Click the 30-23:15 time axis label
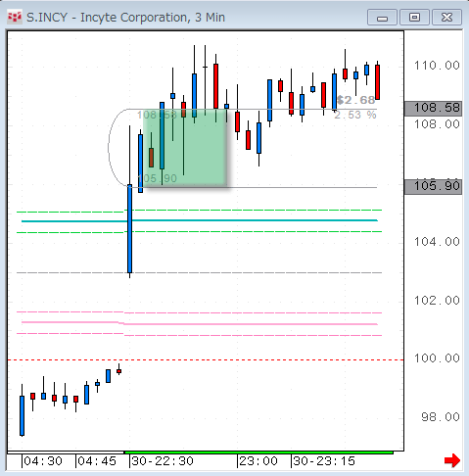Screen dimensions: 469x476 point(324,461)
